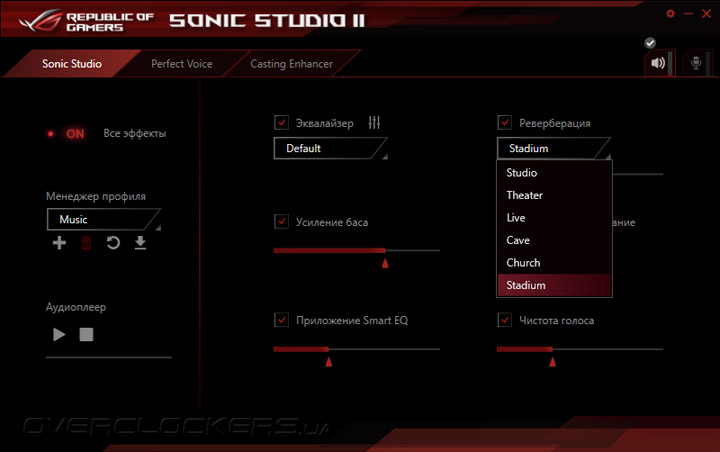The height and width of the screenshot is (452, 720).
Task: Click the voice clarity slider handle
Action: pos(552,362)
